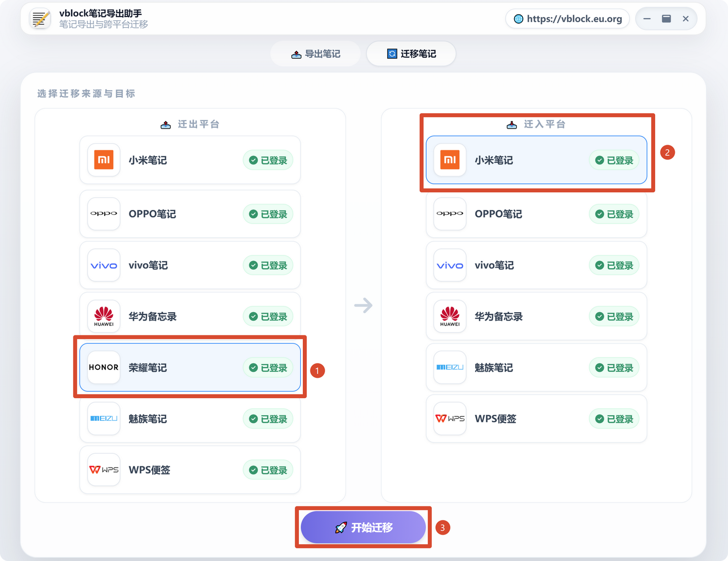Click 已登录 badge for source 小米笔记
The height and width of the screenshot is (561, 728).
coord(268,160)
